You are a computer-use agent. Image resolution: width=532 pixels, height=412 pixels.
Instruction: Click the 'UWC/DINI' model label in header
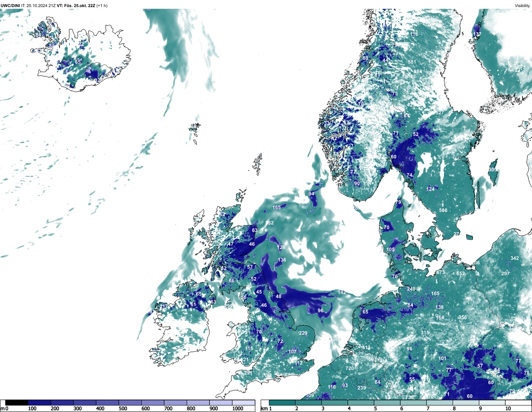10,5
